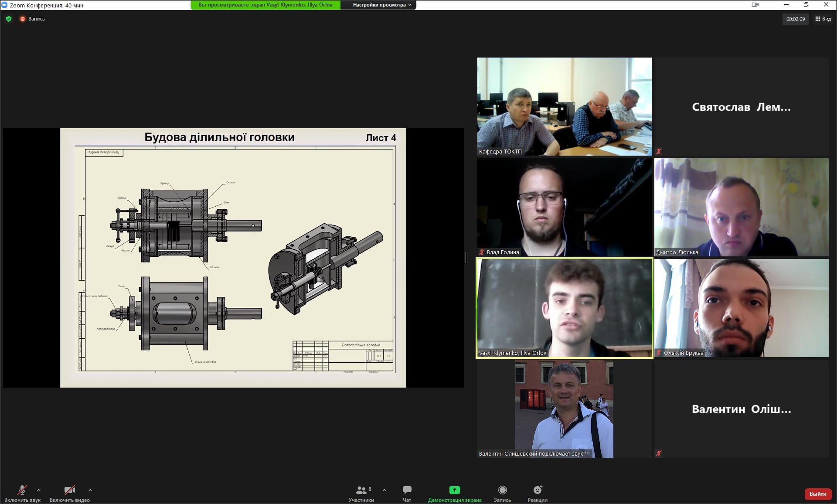Viewport: 837px width, 504px height.
Task: Click the green screen viewing notification bar
Action: (265, 5)
